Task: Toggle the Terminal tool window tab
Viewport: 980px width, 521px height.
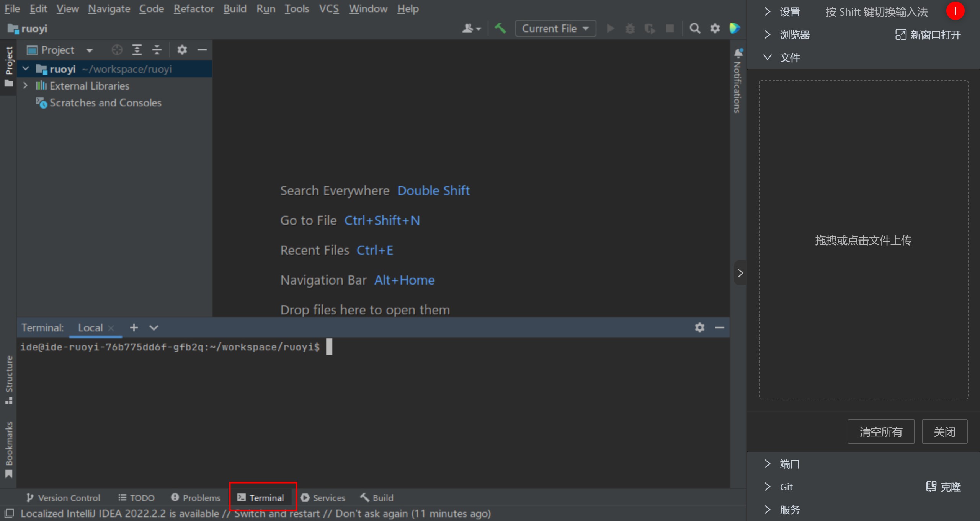Action: pos(261,498)
